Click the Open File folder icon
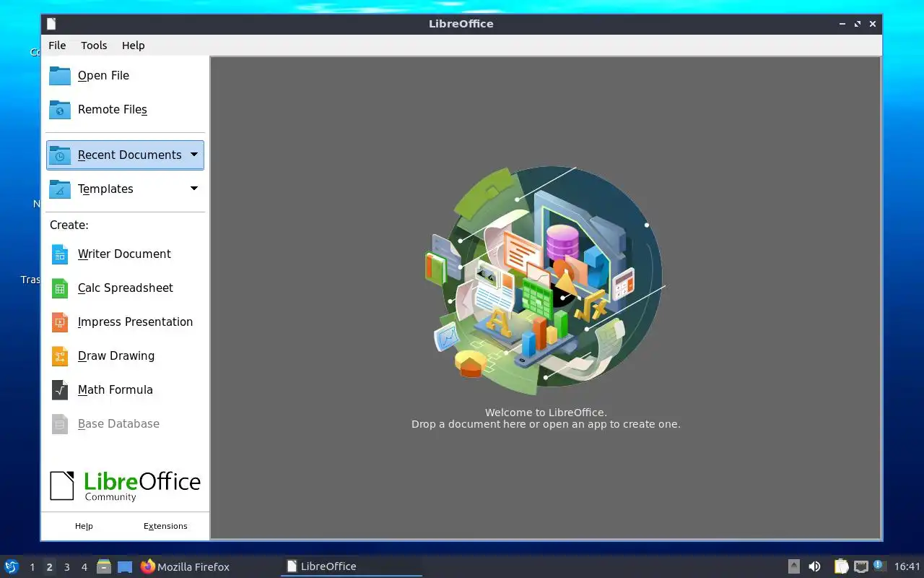 point(60,75)
